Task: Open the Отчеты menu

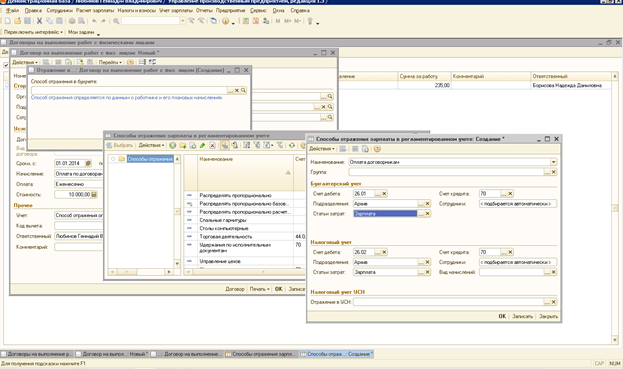Action: 204,11
